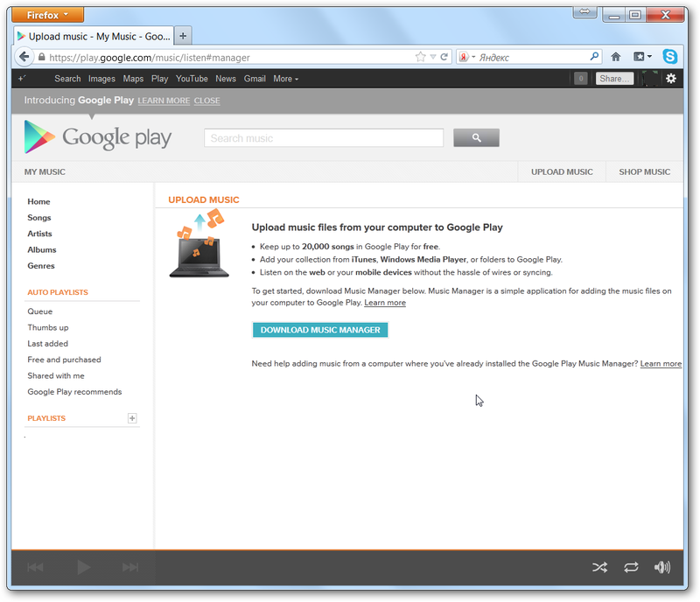Click Learn more after 'Music Manager?'
The height and width of the screenshot is (602, 700).
[661, 363]
